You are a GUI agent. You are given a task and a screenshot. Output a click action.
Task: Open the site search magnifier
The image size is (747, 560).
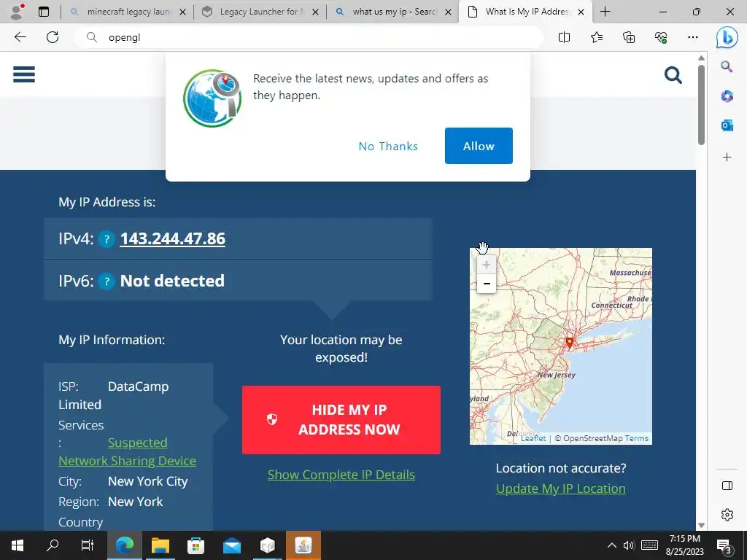(x=673, y=75)
